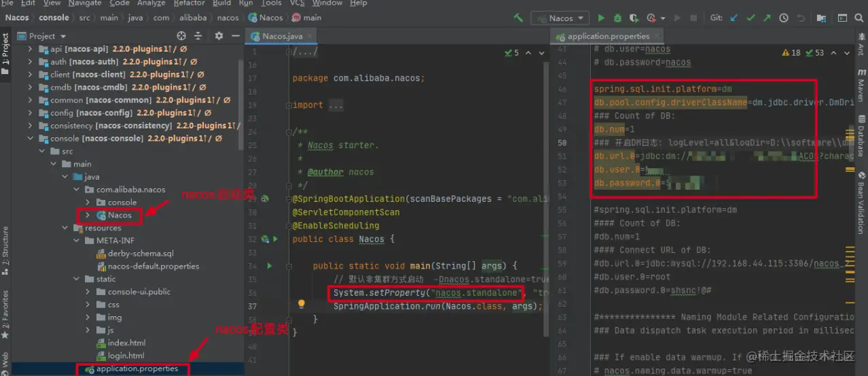Select index.html in the project tree
The width and height of the screenshot is (868, 376).
[x=126, y=343]
